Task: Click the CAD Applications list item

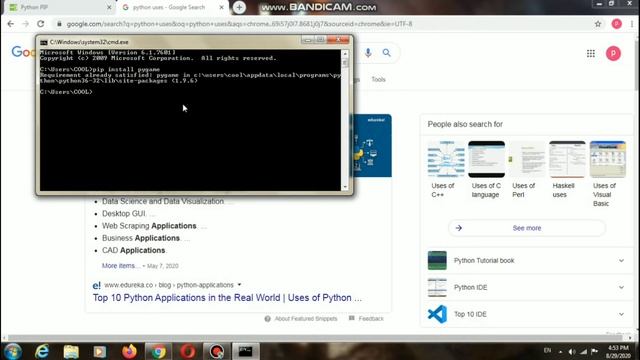Action: [x=133, y=250]
